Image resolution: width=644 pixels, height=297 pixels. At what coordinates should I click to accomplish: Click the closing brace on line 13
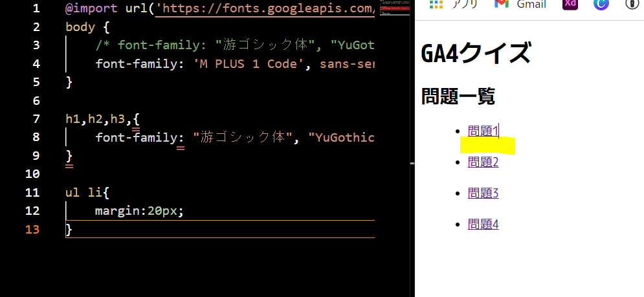point(69,229)
